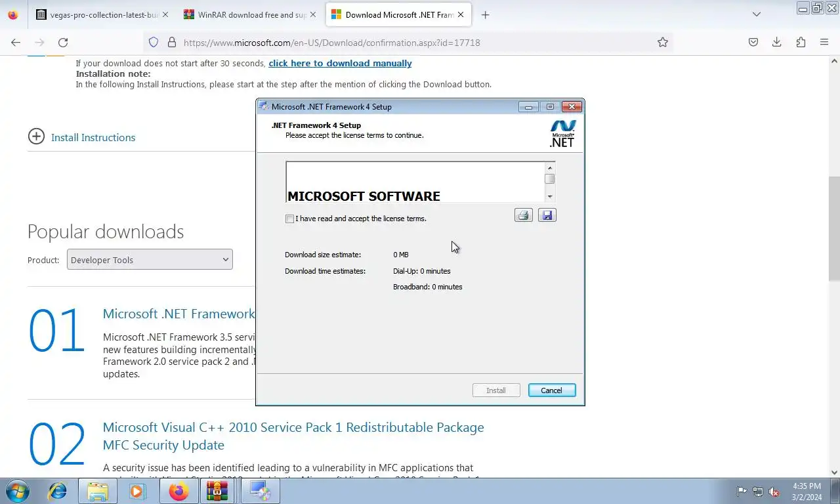List all open tabs chevron
The width and height of the screenshot is (840, 504).
[x=756, y=14]
